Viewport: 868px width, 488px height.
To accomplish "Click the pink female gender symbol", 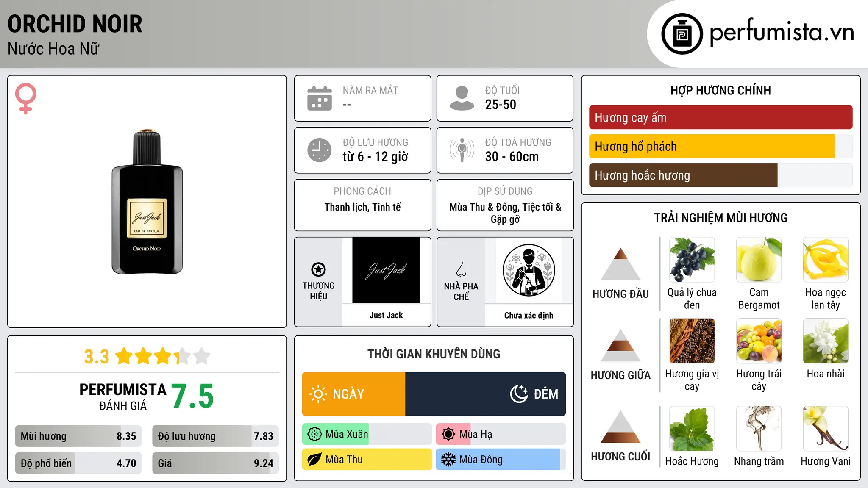I will 26,99.
